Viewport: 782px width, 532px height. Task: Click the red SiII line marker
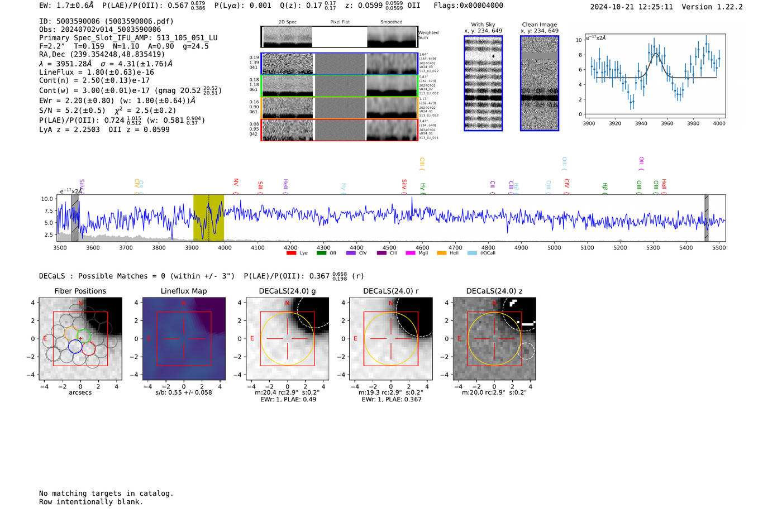tap(260, 187)
